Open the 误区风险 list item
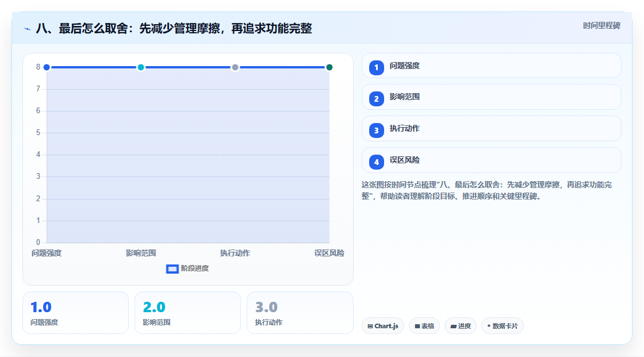 [x=491, y=160]
